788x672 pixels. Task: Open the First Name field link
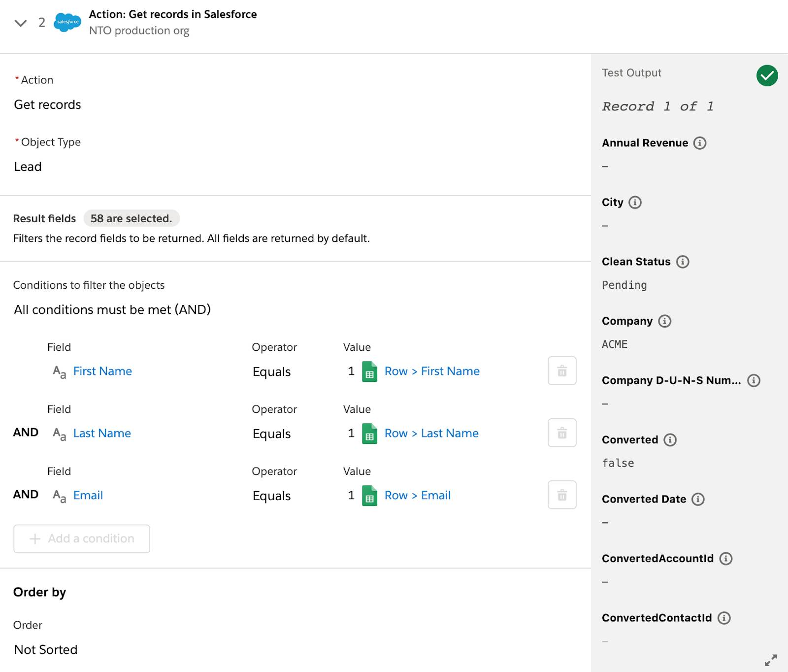coord(102,371)
